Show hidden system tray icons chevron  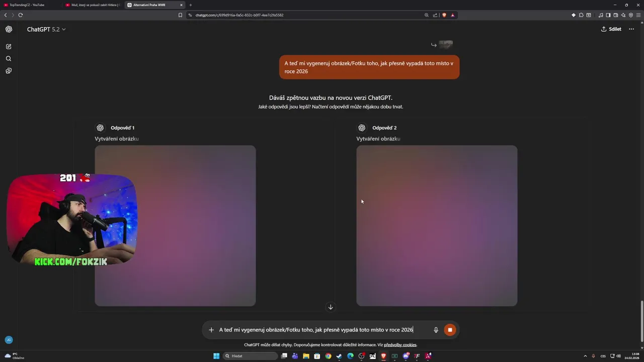coord(585,356)
